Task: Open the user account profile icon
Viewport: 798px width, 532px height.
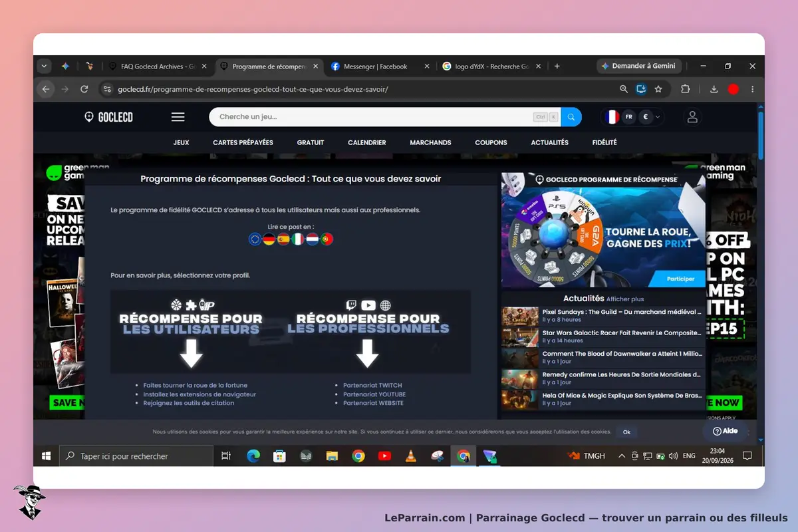Action: click(692, 117)
